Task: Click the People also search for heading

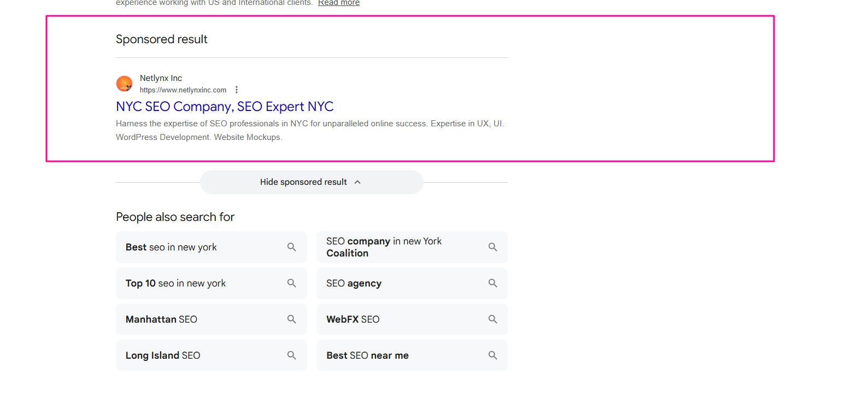Action: (175, 217)
